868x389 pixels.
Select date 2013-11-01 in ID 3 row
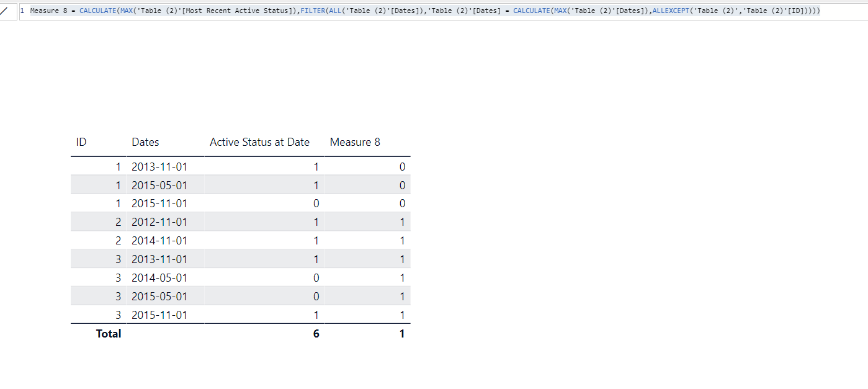tap(159, 259)
